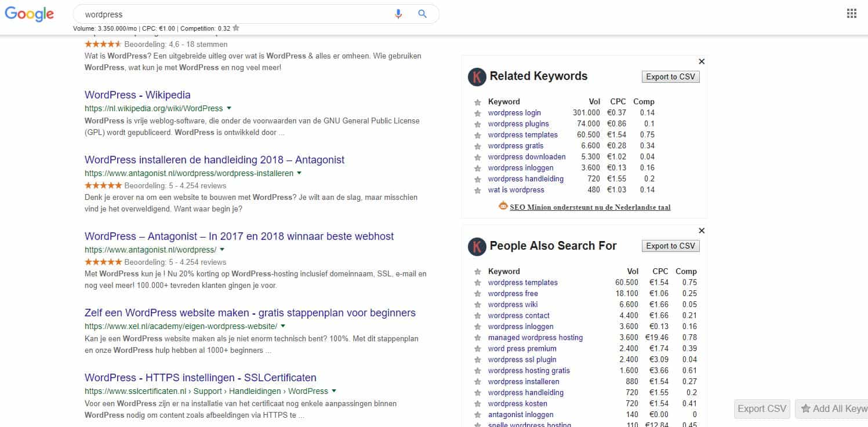The image size is (868, 427).
Task: Open dropdown arrow next to sslcertificaten.nl breadcrumb
Action: [334, 391]
